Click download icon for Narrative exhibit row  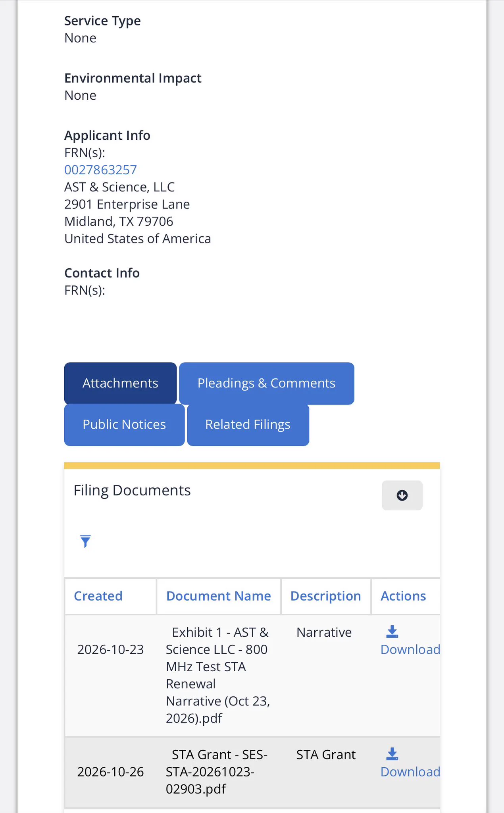tap(392, 631)
